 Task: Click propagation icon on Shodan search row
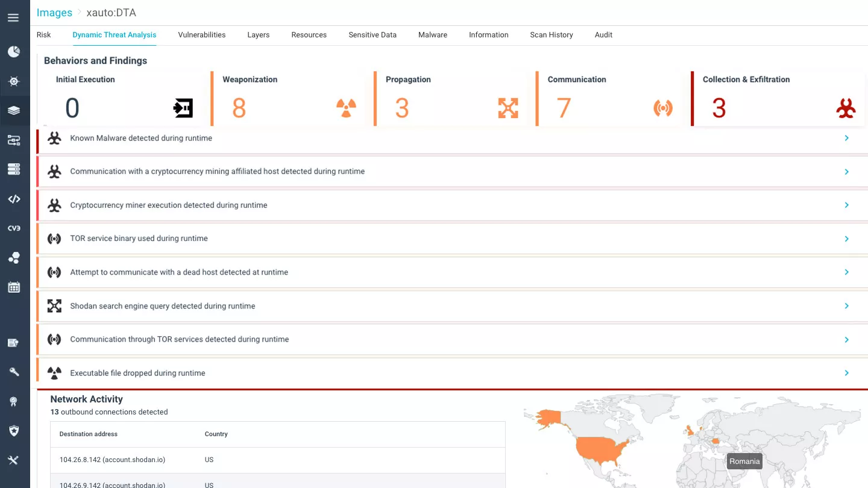tap(54, 306)
